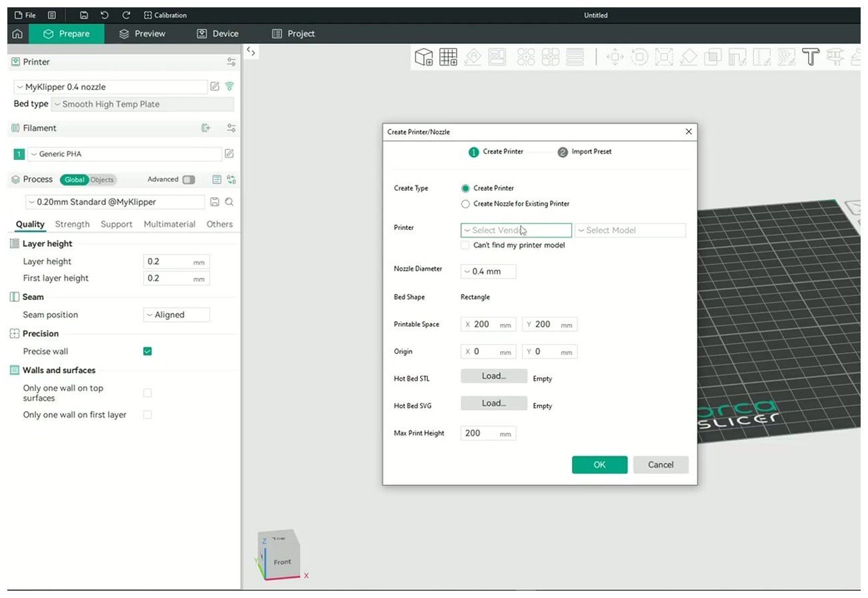Check Can't find my printer model
The height and width of the screenshot is (598, 868).
point(465,245)
